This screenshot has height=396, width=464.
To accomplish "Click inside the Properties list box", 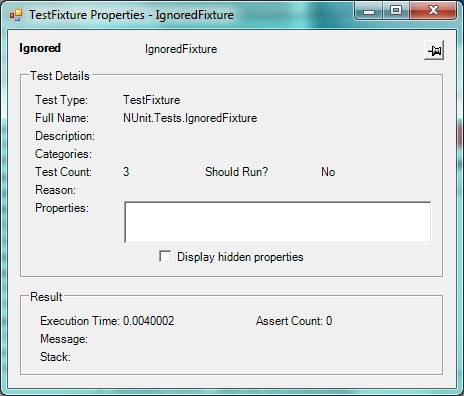I will pyautogui.click(x=278, y=222).
